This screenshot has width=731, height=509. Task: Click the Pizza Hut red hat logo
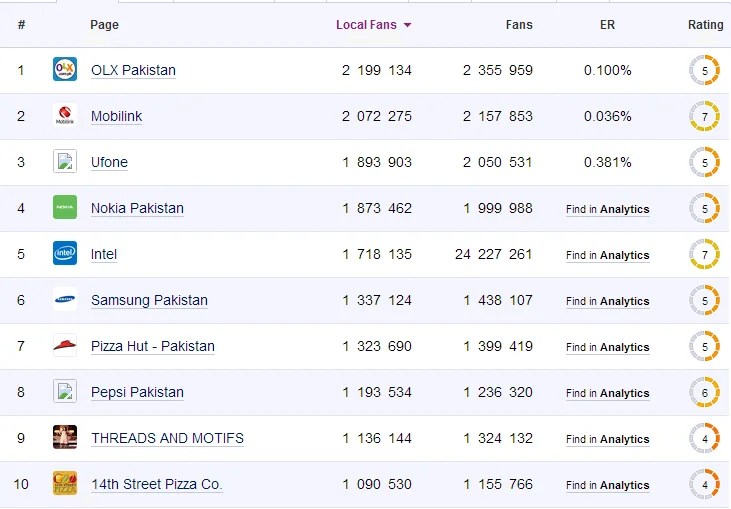click(65, 345)
